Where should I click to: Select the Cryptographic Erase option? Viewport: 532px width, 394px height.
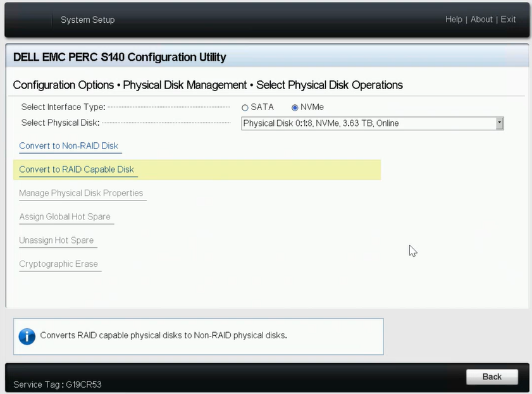pyautogui.click(x=58, y=264)
